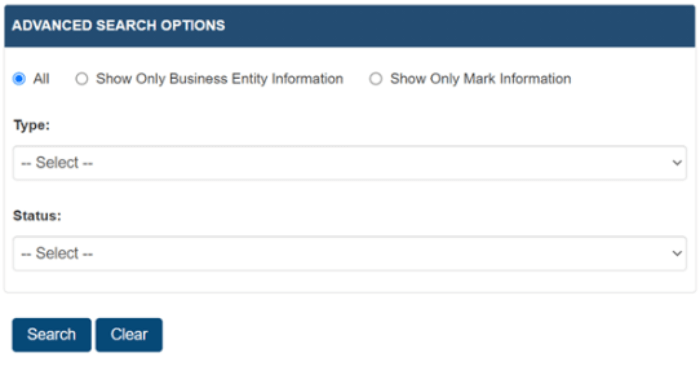700x375 pixels.
Task: Click the empty circle before Mark Information option
Action: [375, 79]
